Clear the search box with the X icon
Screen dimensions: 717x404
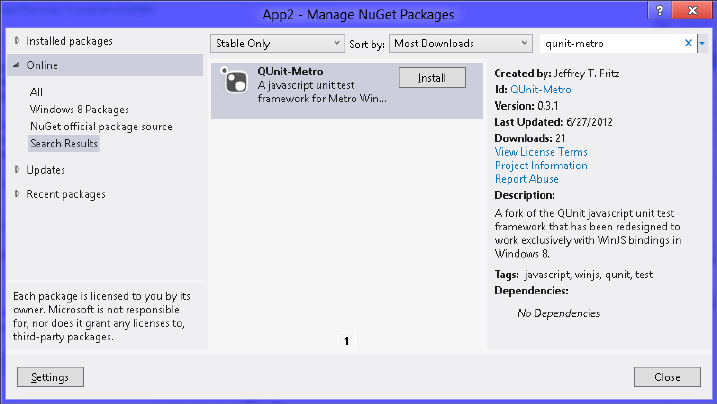(688, 43)
